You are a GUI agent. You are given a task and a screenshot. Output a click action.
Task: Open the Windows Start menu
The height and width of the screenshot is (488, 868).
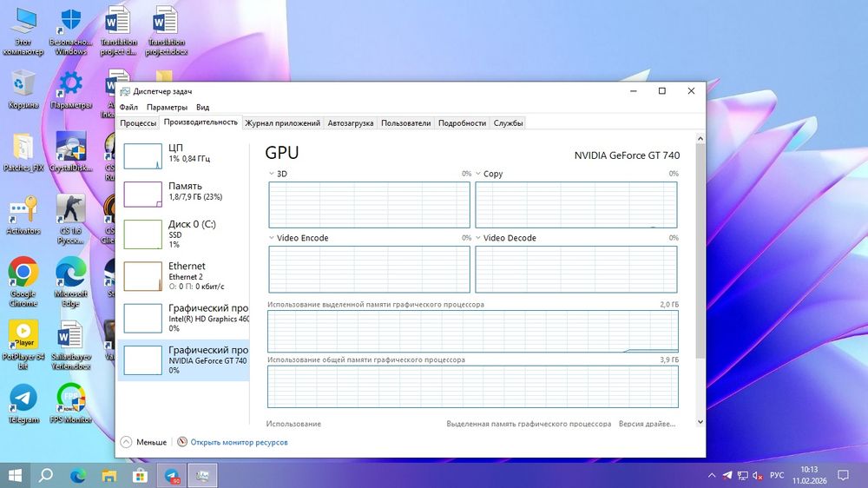pyautogui.click(x=15, y=475)
